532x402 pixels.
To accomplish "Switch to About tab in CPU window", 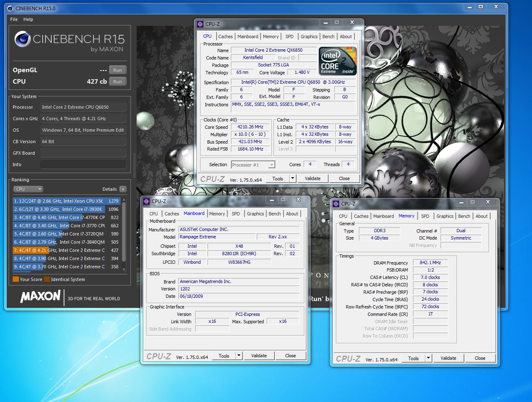I will [346, 37].
